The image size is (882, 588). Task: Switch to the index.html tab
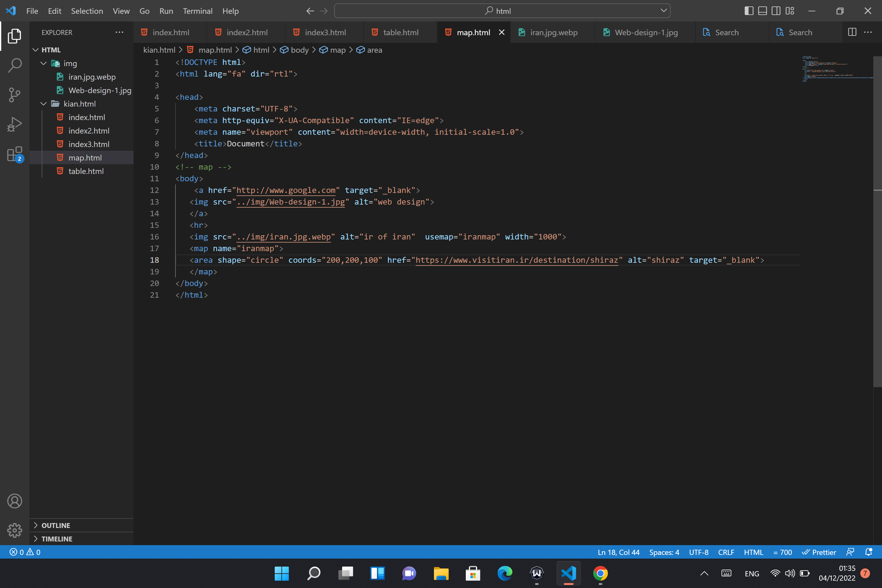pos(171,32)
